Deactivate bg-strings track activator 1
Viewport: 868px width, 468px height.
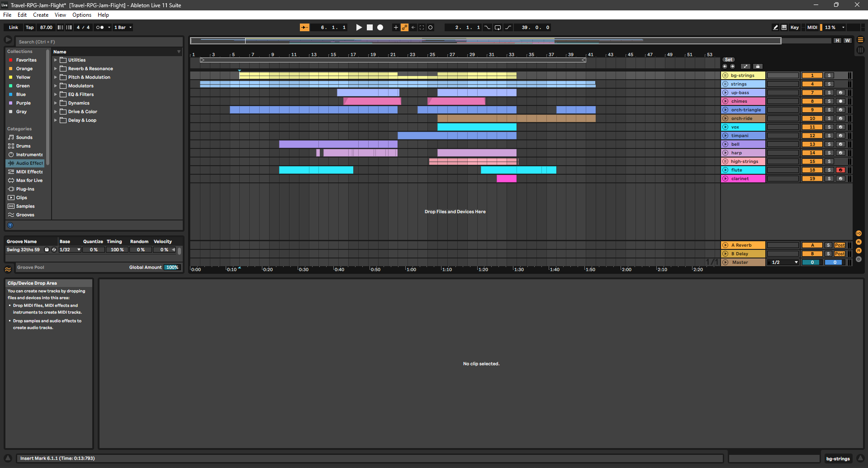[x=812, y=76]
